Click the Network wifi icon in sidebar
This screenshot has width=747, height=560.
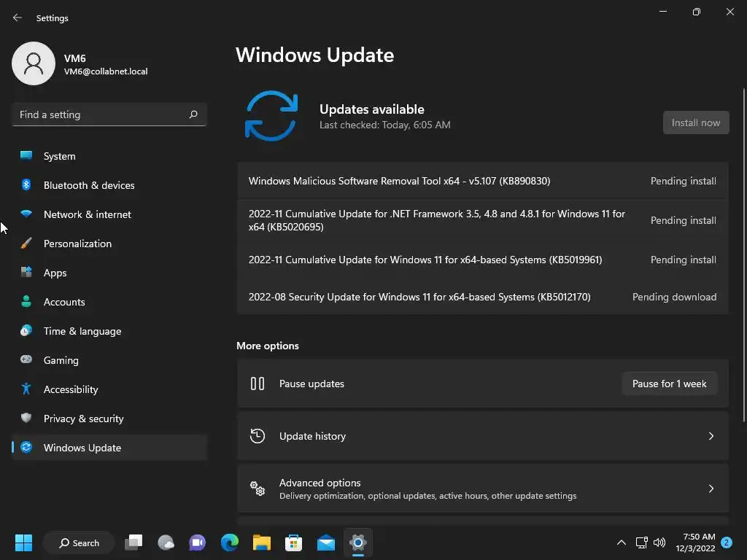(26, 214)
